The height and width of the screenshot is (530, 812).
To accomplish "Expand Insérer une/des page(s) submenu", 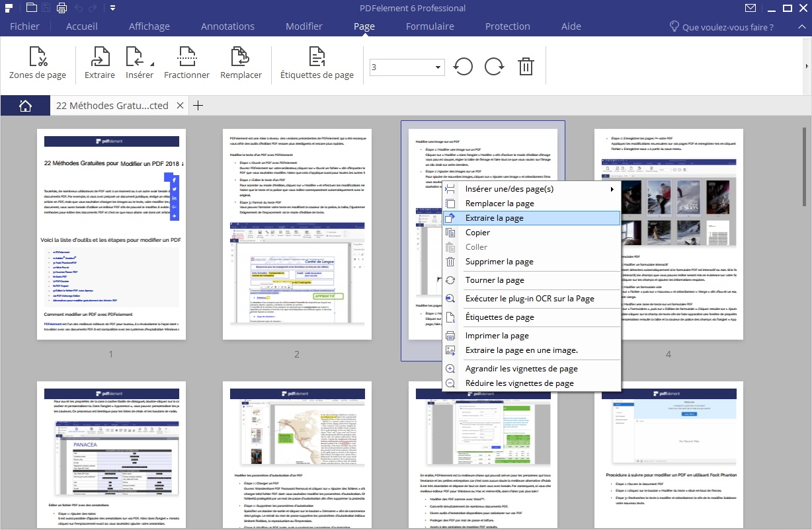I will [x=532, y=189].
